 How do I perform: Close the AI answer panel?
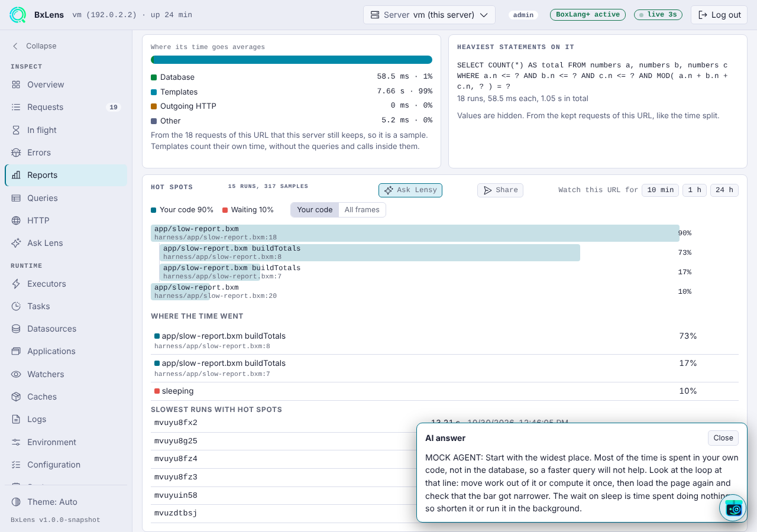(x=723, y=438)
